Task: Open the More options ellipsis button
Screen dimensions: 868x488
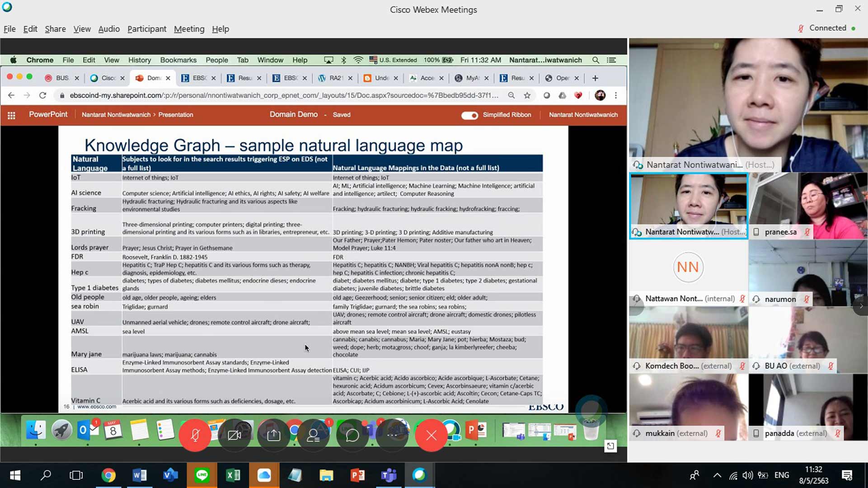Action: [x=392, y=435]
